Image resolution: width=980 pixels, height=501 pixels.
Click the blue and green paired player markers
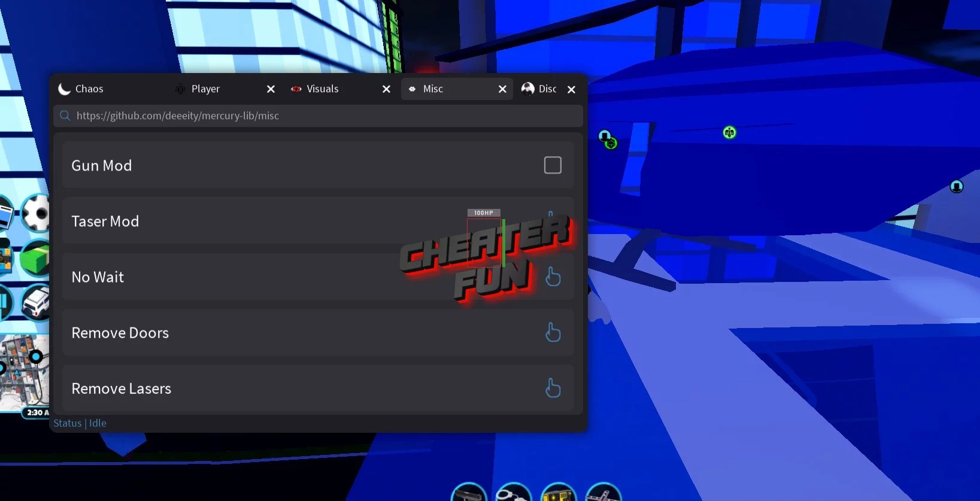coord(608,139)
